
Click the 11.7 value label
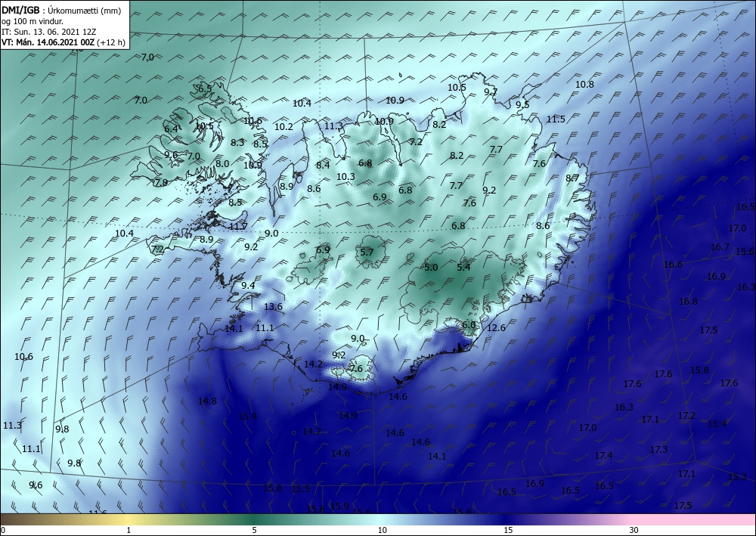[x=238, y=226]
